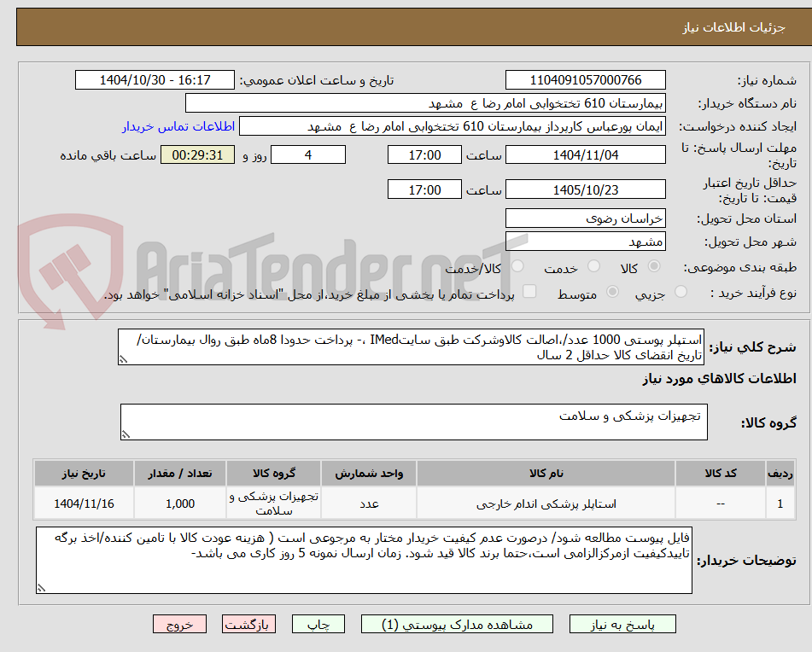
Task: Select the کالا/خدمت radio button
Action: pos(517,266)
